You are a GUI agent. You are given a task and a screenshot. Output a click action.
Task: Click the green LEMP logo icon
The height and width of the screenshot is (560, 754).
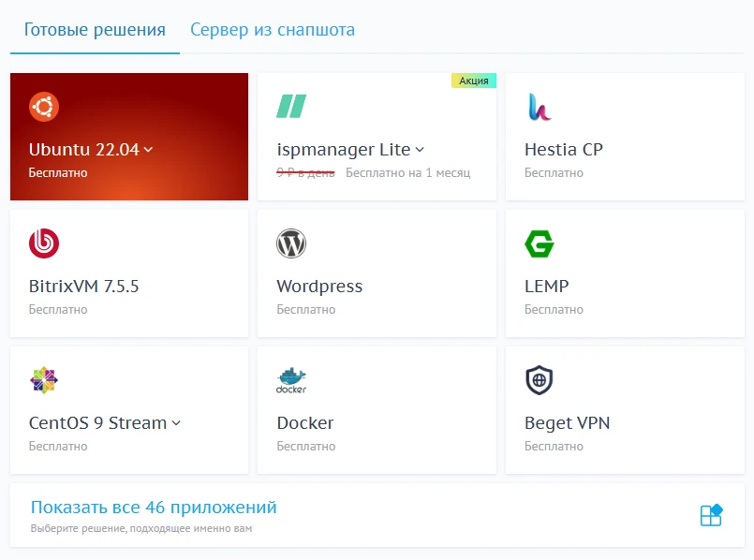(x=540, y=243)
